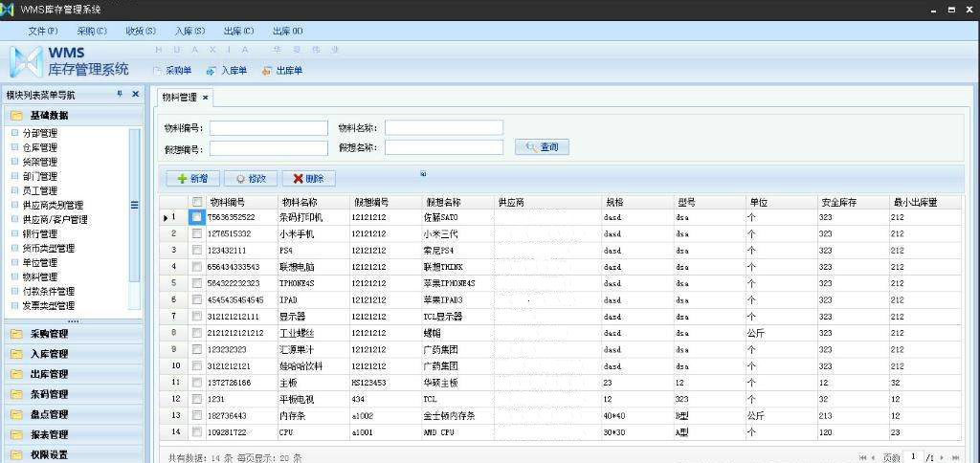
Task: Click the WMS app icon in title bar
Action: 8,10
